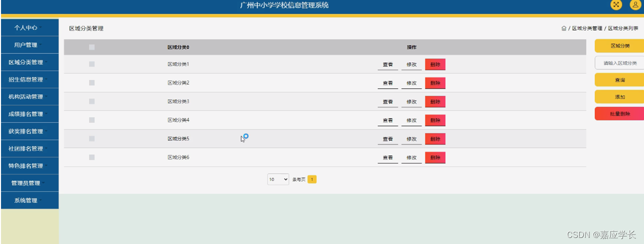Click the 广州中小学学校信息管理系统 header title

pos(284,5)
